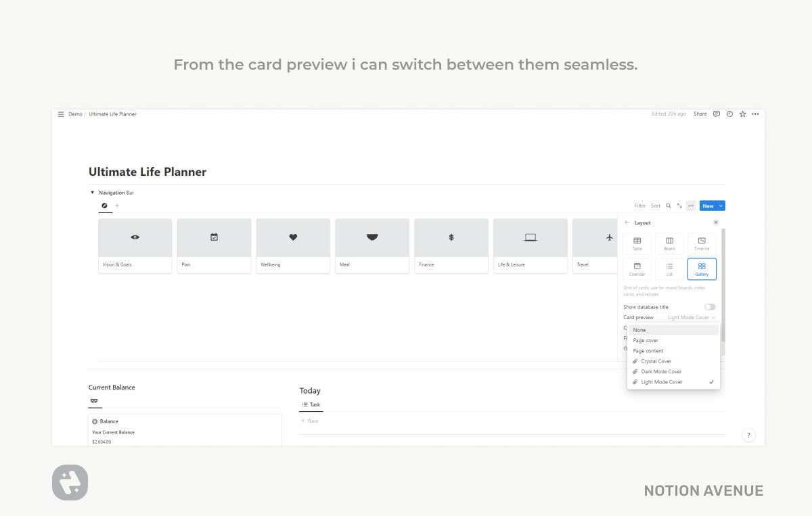Viewport: 812px width, 516px height.
Task: Toggle Show database title switch
Action: point(710,307)
